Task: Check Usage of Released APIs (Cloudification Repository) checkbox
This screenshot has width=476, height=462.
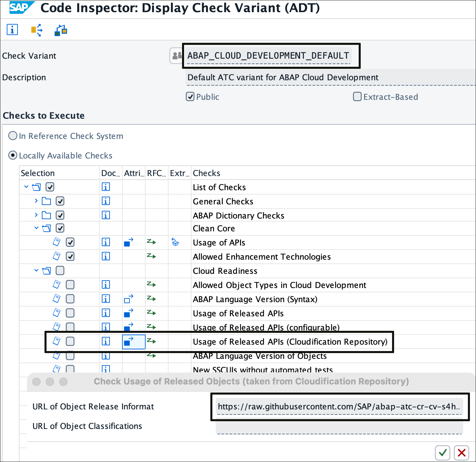Action: pos(70,341)
